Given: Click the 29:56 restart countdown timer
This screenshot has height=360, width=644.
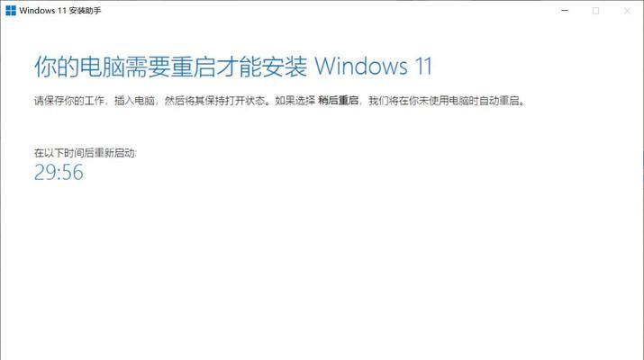Looking at the screenshot, I should 59,172.
